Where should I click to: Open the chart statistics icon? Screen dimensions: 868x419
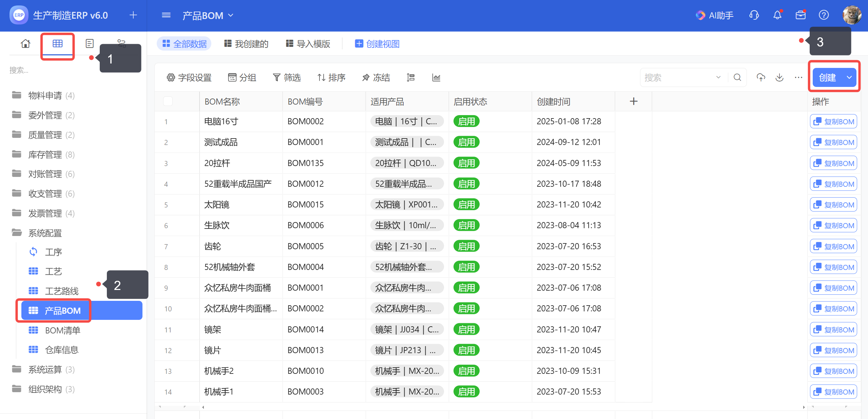436,78
